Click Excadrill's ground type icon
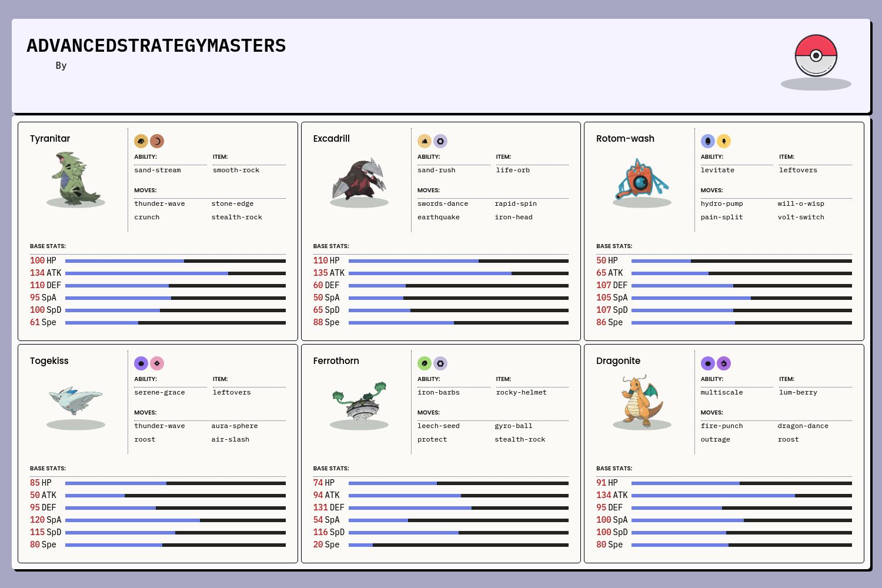Screen dimensions: 882x588 coord(425,141)
